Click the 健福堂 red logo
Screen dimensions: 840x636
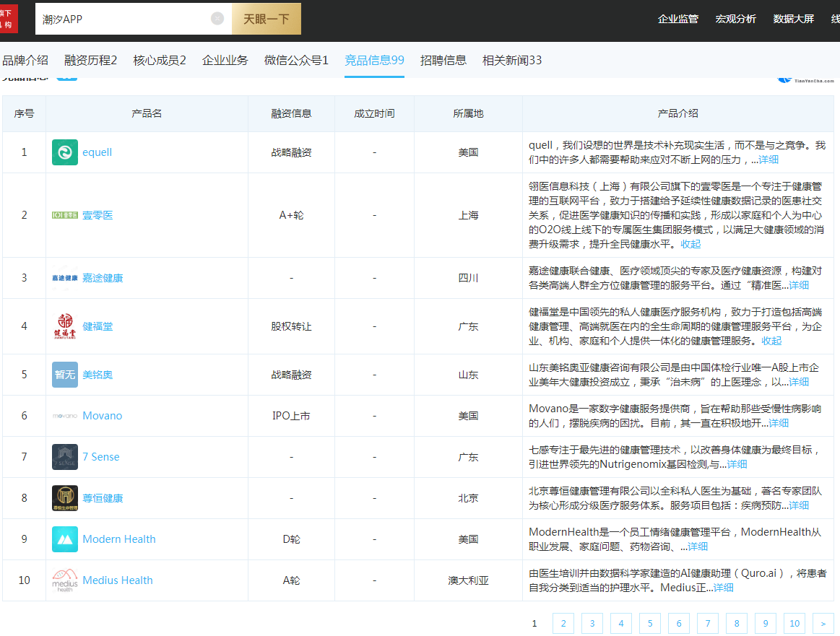65,326
